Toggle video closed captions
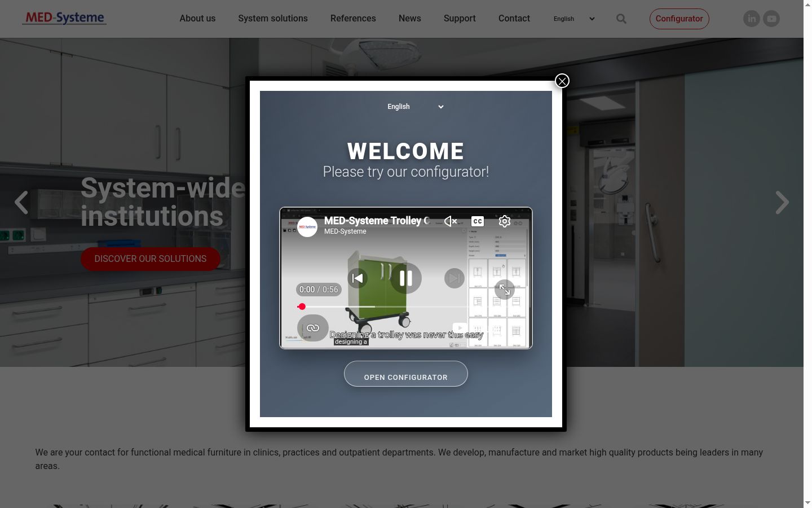Screen dimensions: 812x508 (478, 221)
